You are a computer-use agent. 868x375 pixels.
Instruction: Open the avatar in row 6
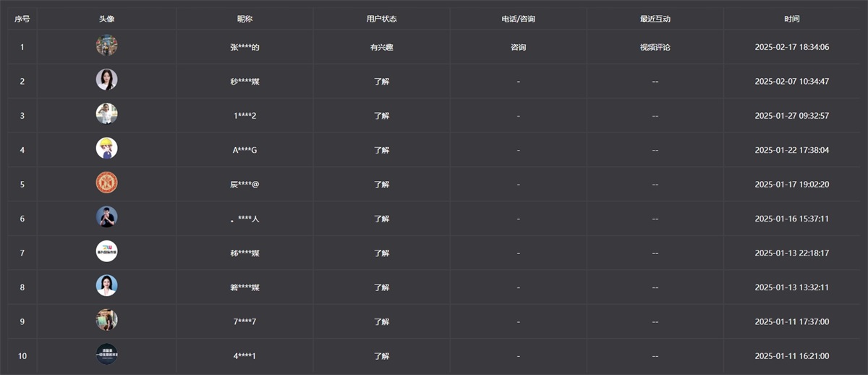(106, 217)
